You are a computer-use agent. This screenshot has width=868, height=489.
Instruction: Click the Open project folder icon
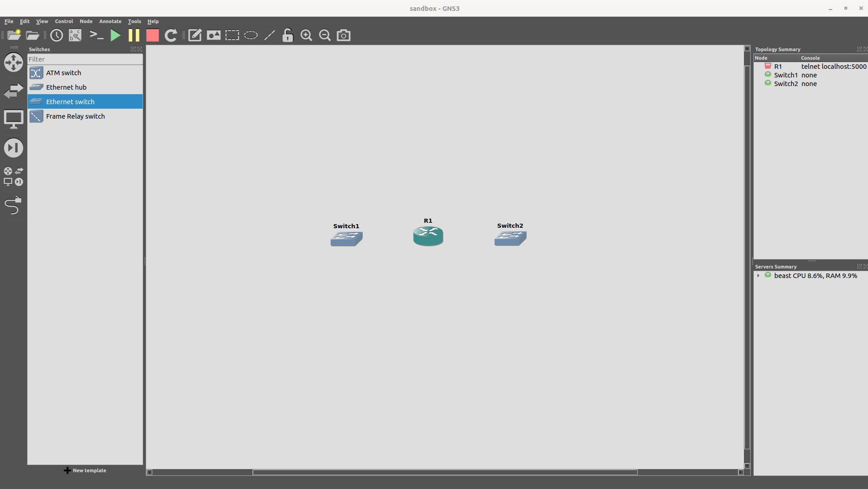(33, 35)
